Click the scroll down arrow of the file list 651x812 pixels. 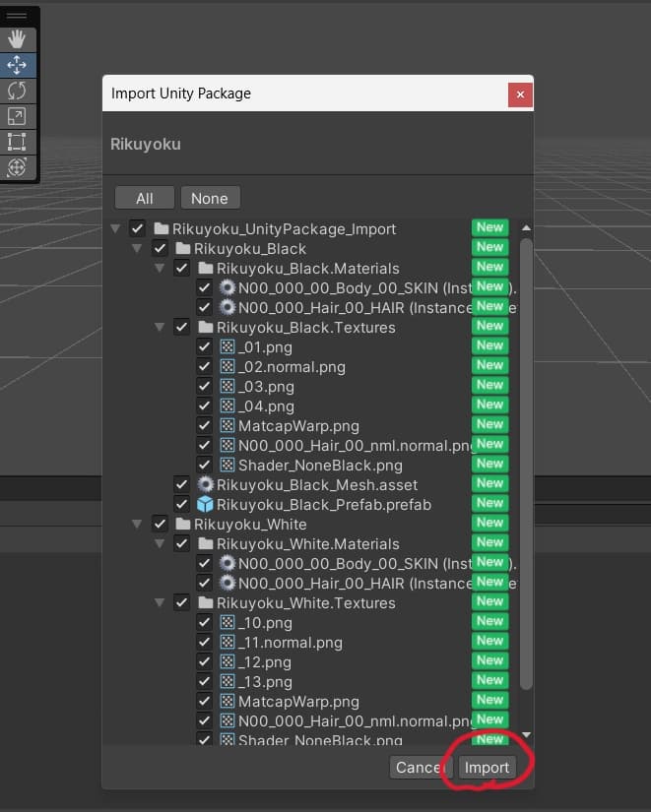point(526,735)
